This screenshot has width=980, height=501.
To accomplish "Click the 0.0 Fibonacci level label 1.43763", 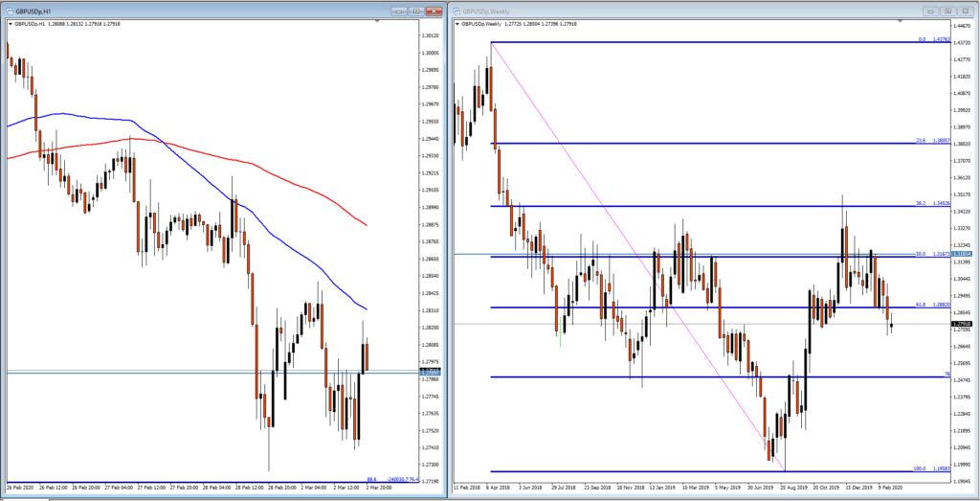I will [934, 38].
